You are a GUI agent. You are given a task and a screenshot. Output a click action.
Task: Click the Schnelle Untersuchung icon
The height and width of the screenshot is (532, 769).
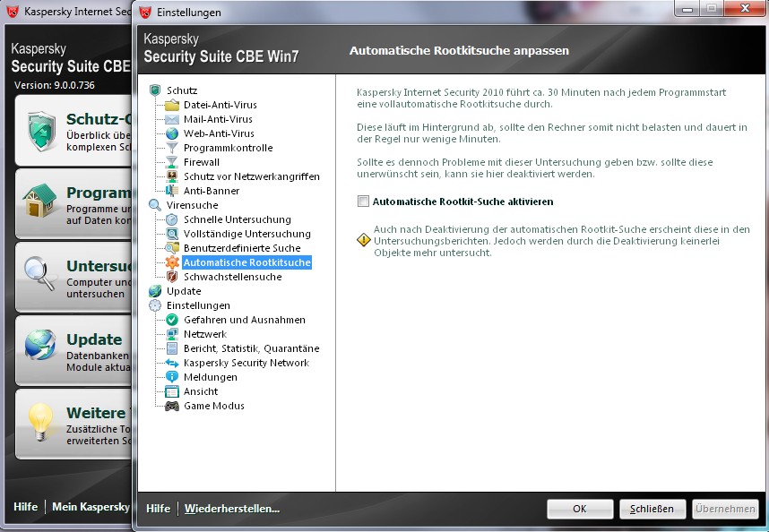(172, 219)
